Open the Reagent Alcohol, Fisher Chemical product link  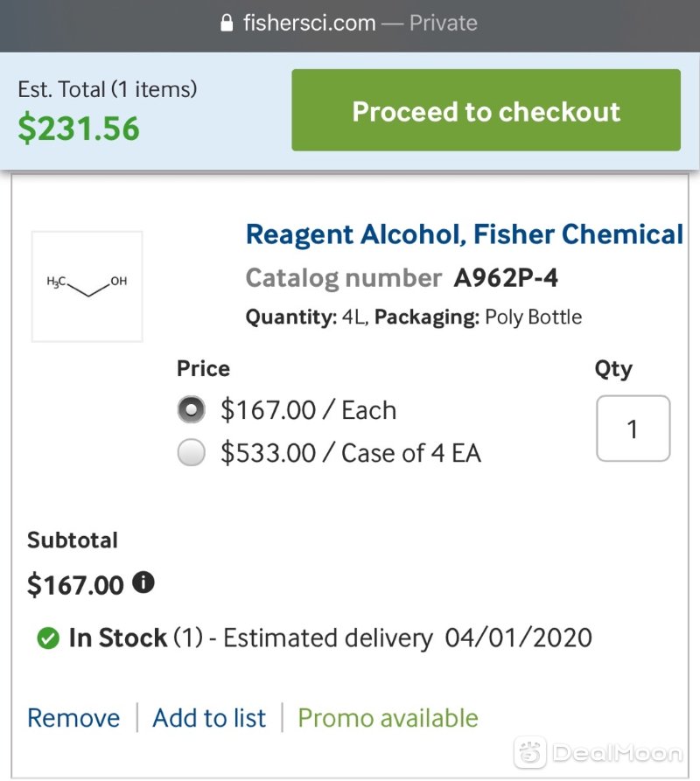coord(465,234)
